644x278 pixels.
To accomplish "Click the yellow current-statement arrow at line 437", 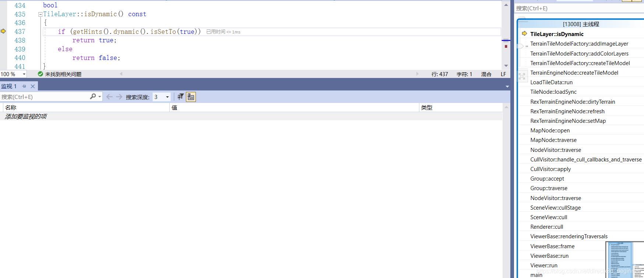I will tap(3, 31).
